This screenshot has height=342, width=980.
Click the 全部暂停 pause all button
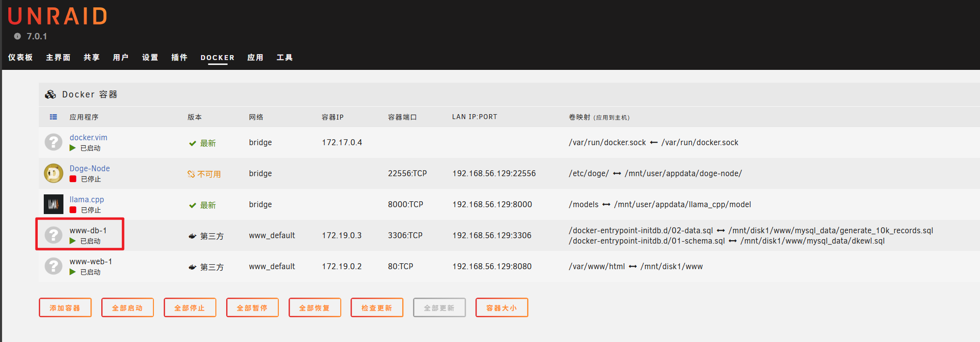coord(252,308)
